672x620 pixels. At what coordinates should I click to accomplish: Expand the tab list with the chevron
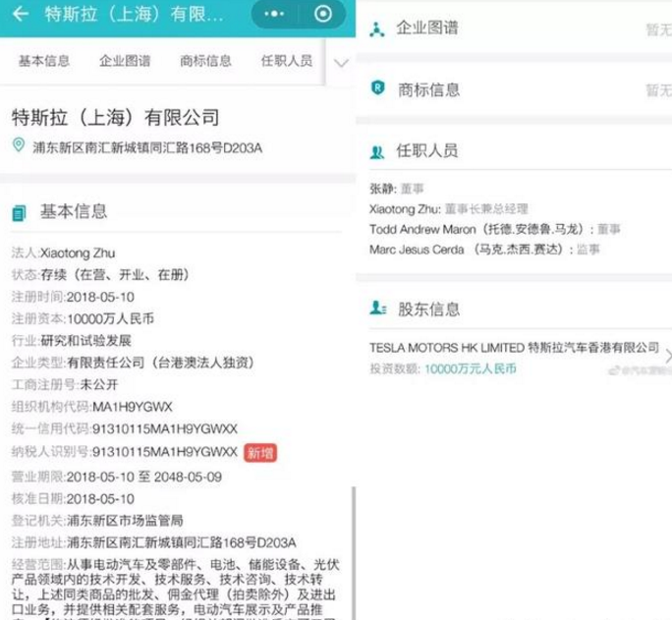coord(341,64)
